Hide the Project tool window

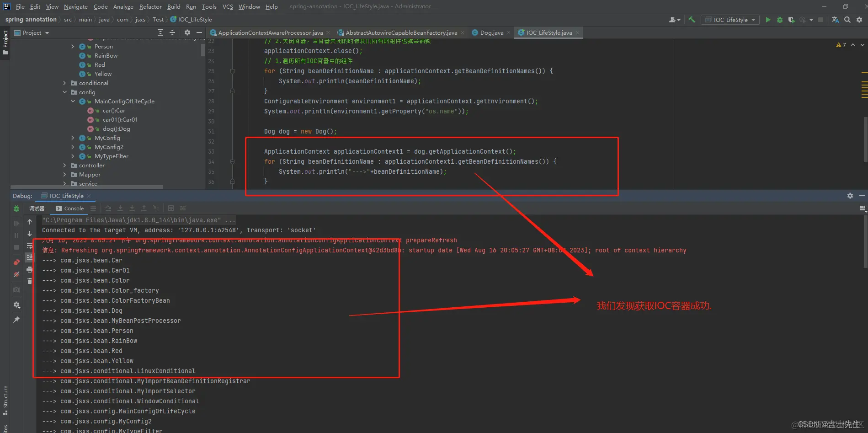pyautogui.click(x=199, y=32)
